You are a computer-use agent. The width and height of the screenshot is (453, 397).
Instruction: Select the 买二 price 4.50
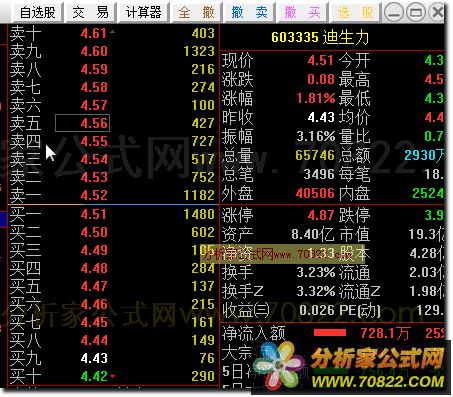94,232
